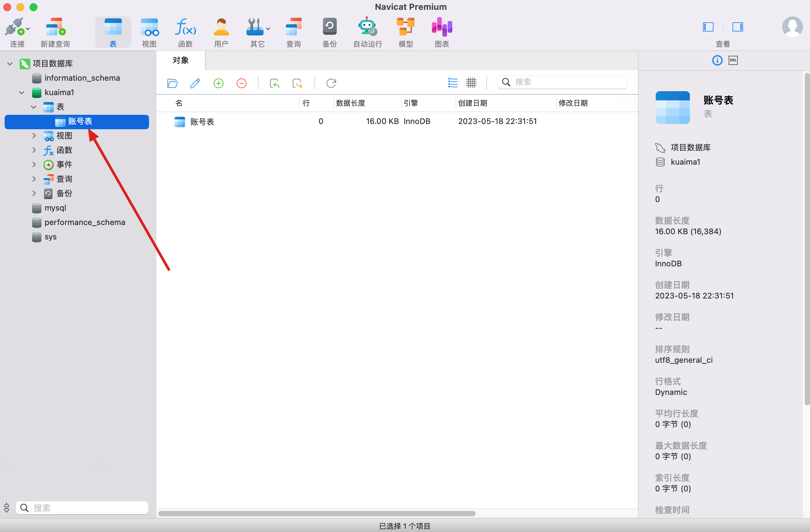Click the green New Table plus icon
The image size is (810, 532).
tap(219, 83)
